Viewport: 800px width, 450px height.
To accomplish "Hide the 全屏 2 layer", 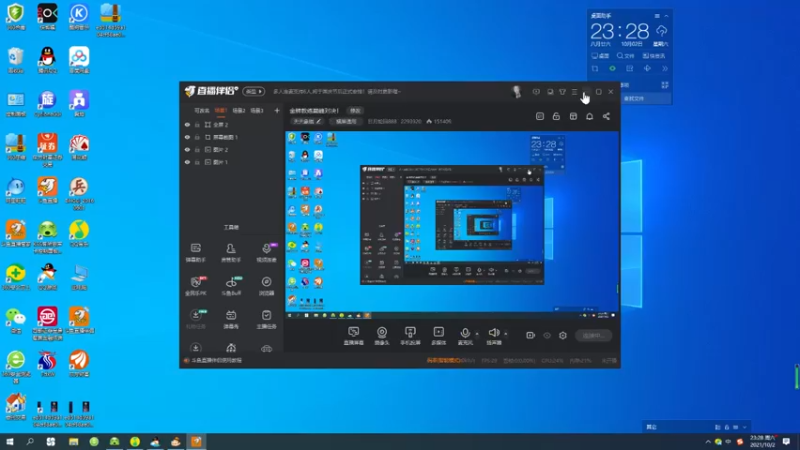I will [x=187, y=124].
